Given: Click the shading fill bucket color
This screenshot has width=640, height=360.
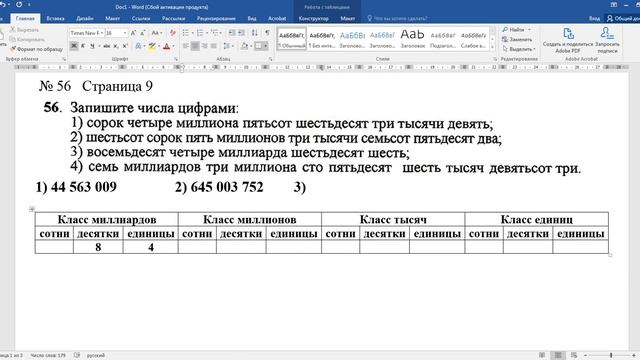Looking at the screenshot, I should [244, 46].
